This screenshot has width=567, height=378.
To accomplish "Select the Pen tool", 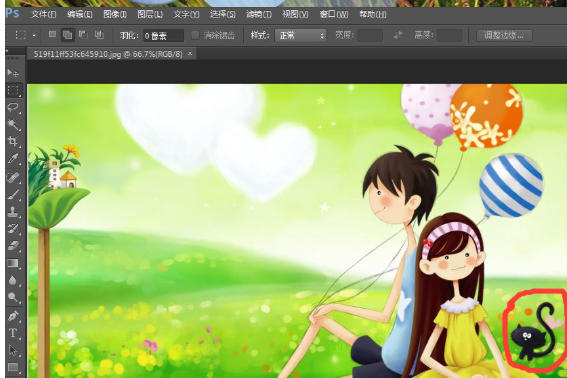I will [x=13, y=316].
